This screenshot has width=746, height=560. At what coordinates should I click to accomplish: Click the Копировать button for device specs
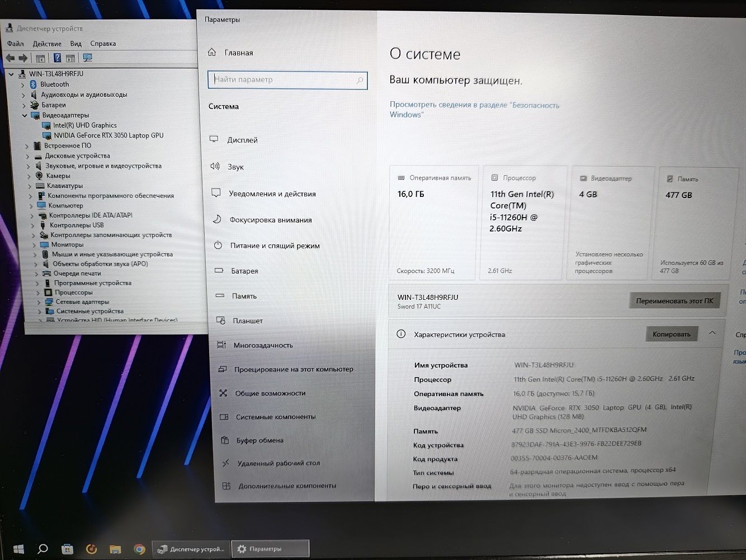671,335
